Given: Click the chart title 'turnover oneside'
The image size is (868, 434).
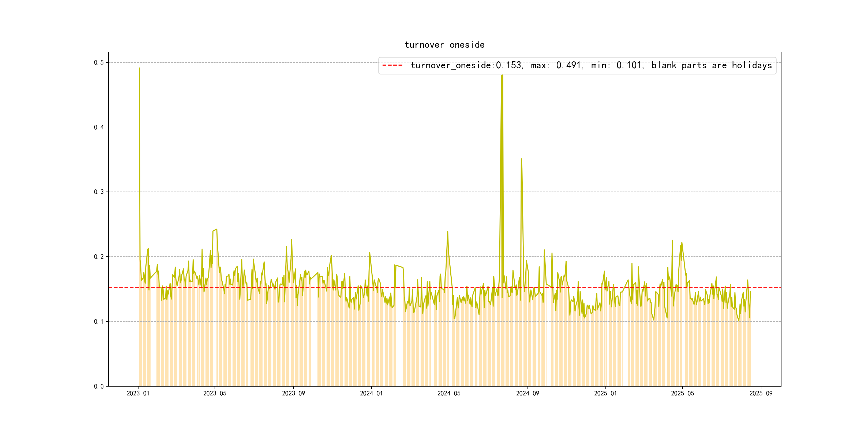Looking at the screenshot, I should click(x=444, y=45).
